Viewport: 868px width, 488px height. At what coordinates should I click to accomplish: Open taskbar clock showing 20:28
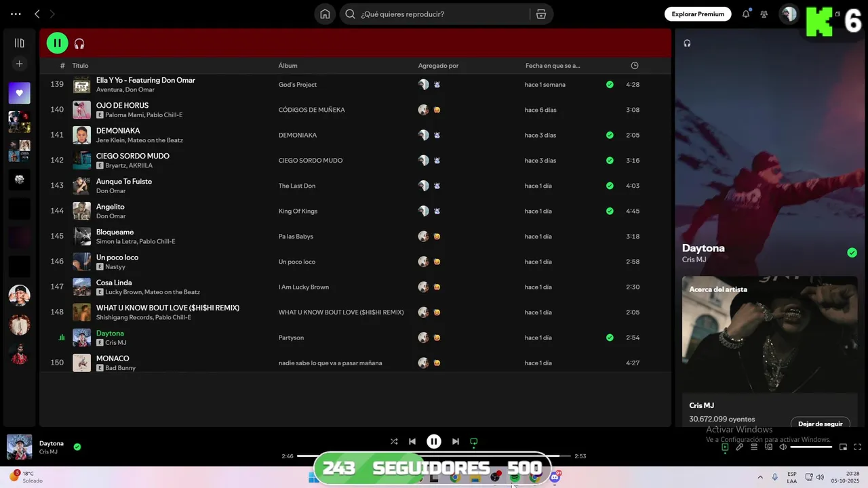tap(844, 477)
